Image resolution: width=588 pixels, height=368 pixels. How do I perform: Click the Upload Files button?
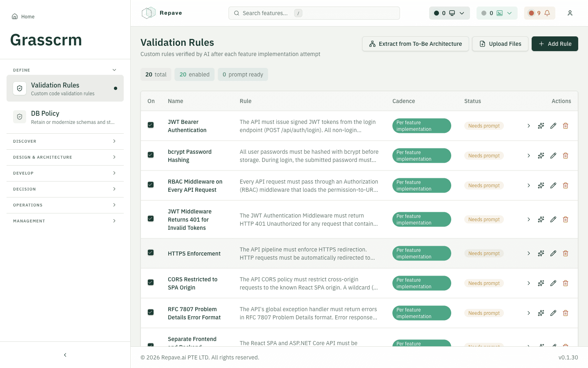tap(500, 44)
